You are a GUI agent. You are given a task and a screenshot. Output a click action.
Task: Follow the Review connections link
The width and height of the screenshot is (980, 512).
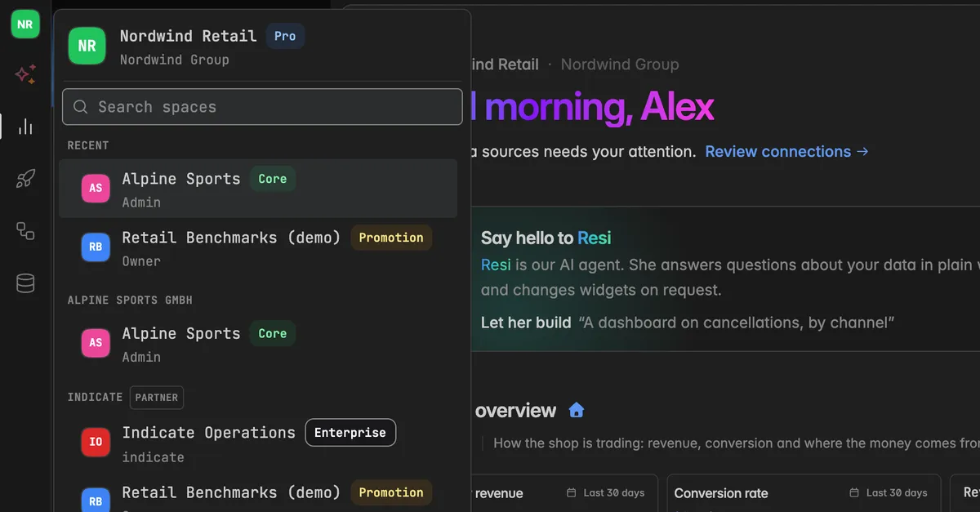click(x=787, y=151)
